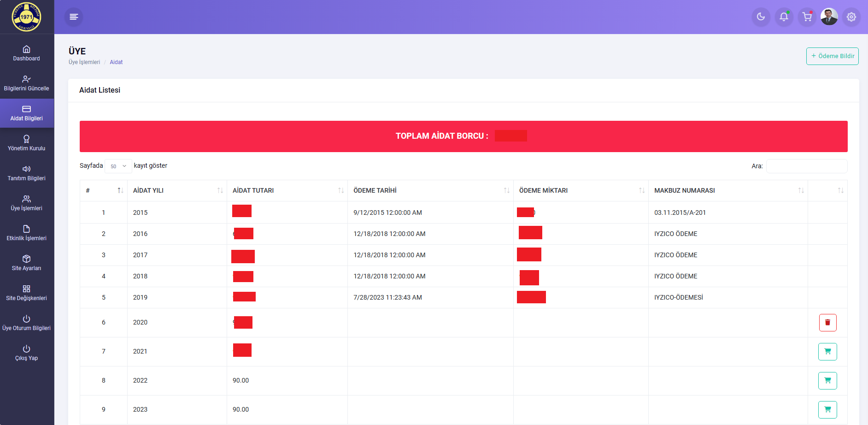Click the TOPLAM AİDAT BORCU red banner
Viewport: 868px width, 425px height.
click(x=463, y=136)
